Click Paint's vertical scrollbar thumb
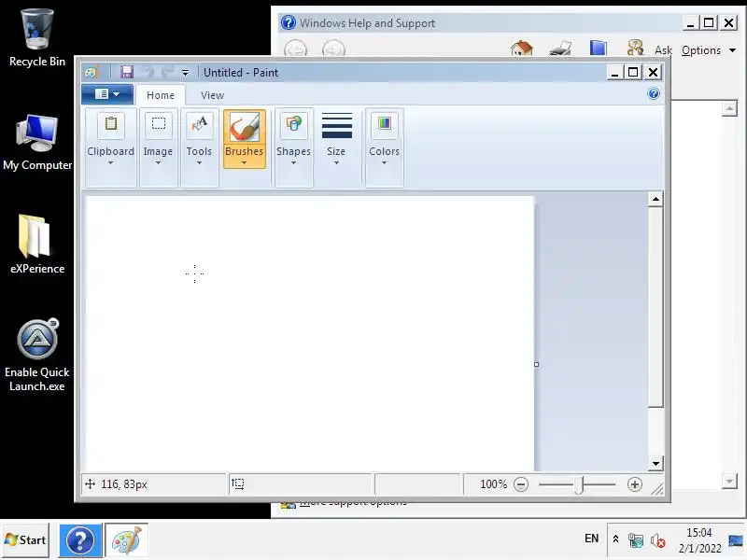 point(656,307)
